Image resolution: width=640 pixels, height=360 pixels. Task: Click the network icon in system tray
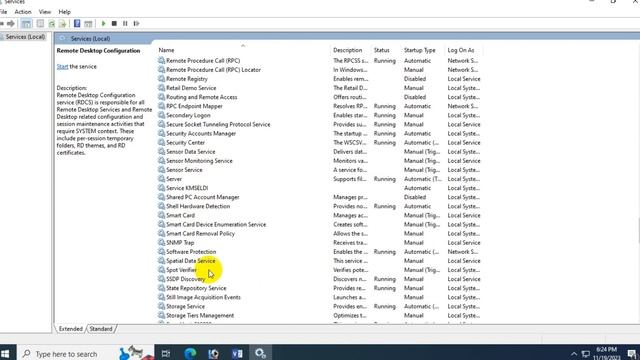[x=586, y=353]
